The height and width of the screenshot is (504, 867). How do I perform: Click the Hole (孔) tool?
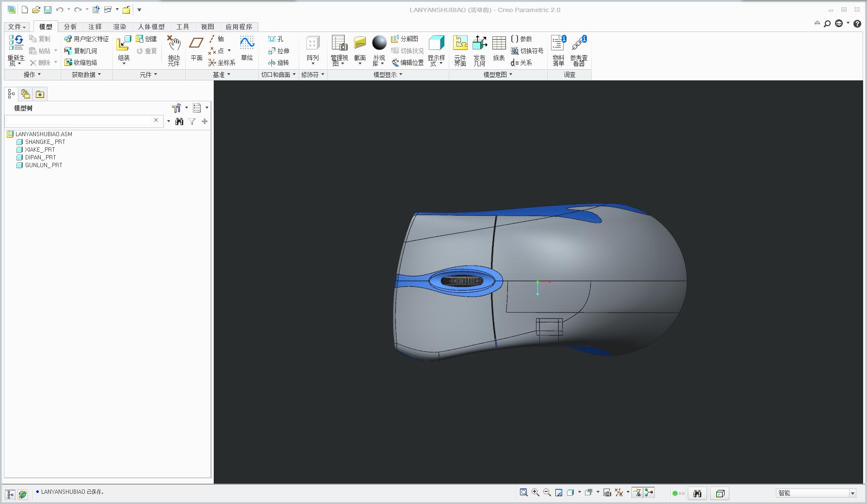click(276, 39)
